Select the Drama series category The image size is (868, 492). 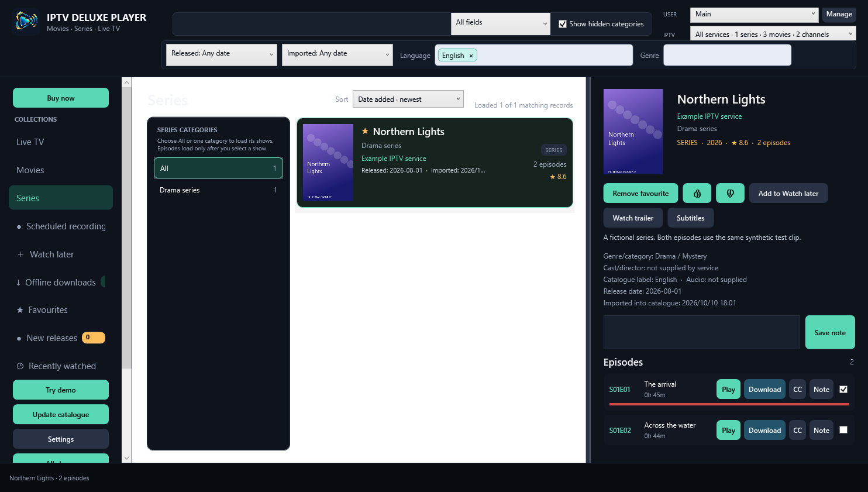pos(218,190)
